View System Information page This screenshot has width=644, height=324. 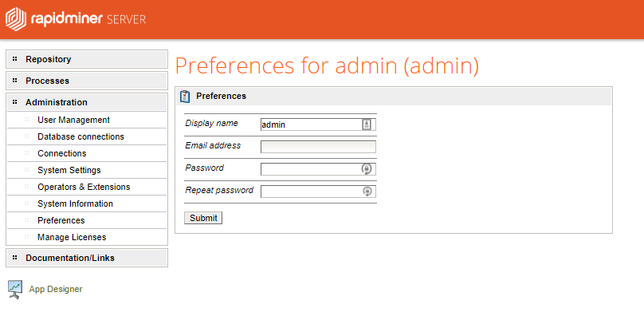coord(75,203)
